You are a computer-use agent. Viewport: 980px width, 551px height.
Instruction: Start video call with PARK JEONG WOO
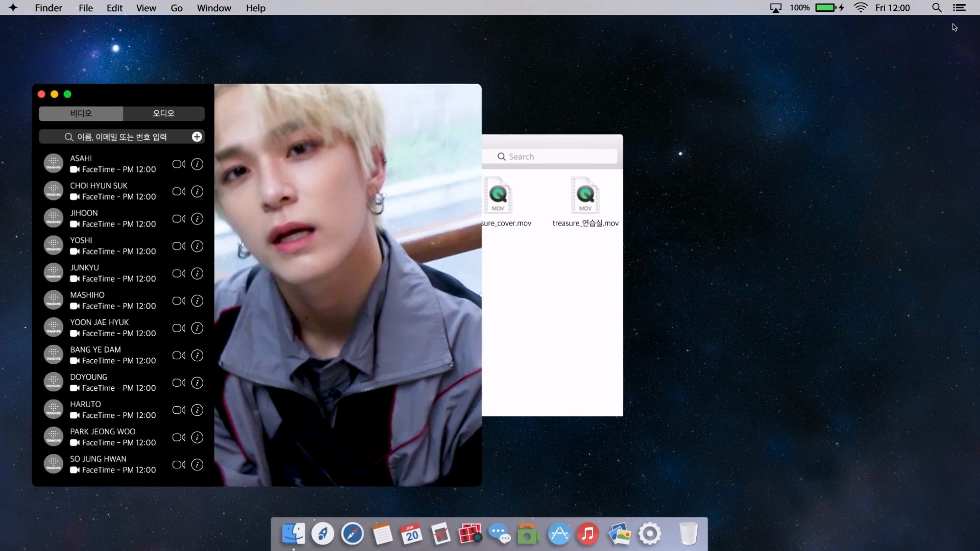click(x=179, y=437)
